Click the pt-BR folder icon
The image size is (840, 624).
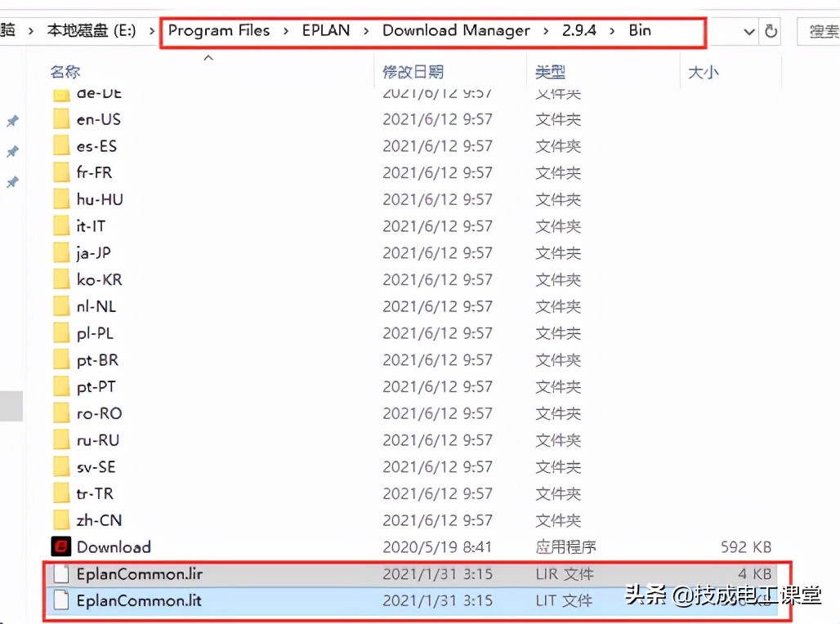61,360
